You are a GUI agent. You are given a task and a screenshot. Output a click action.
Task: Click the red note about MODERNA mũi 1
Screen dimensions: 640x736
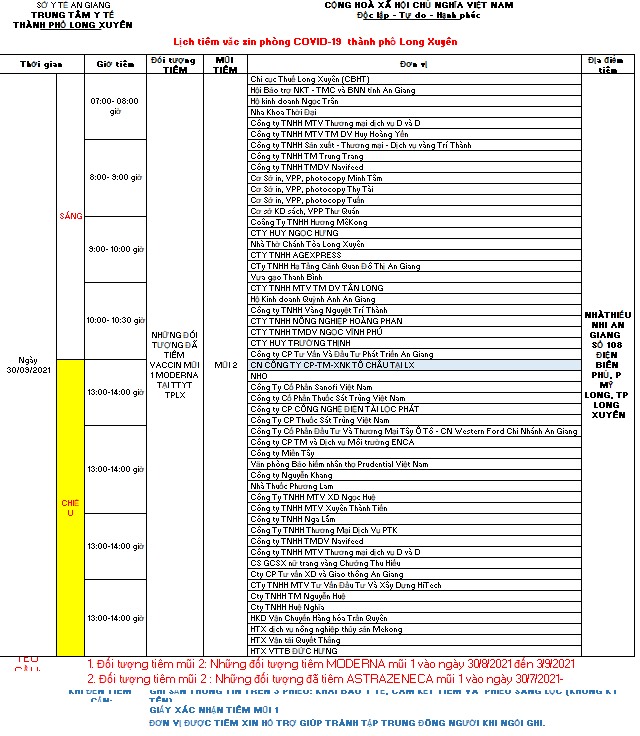330,664
